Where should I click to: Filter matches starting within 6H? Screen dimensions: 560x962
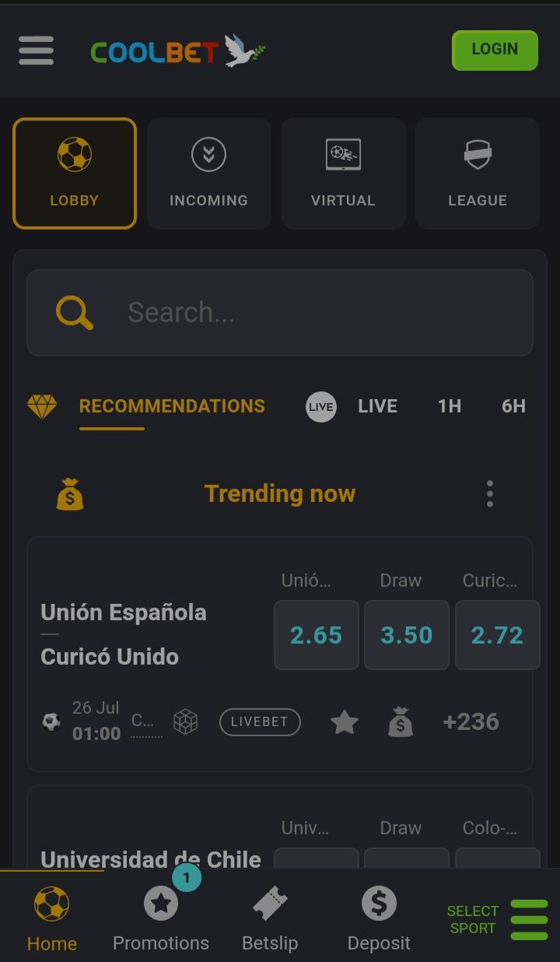[x=513, y=406]
